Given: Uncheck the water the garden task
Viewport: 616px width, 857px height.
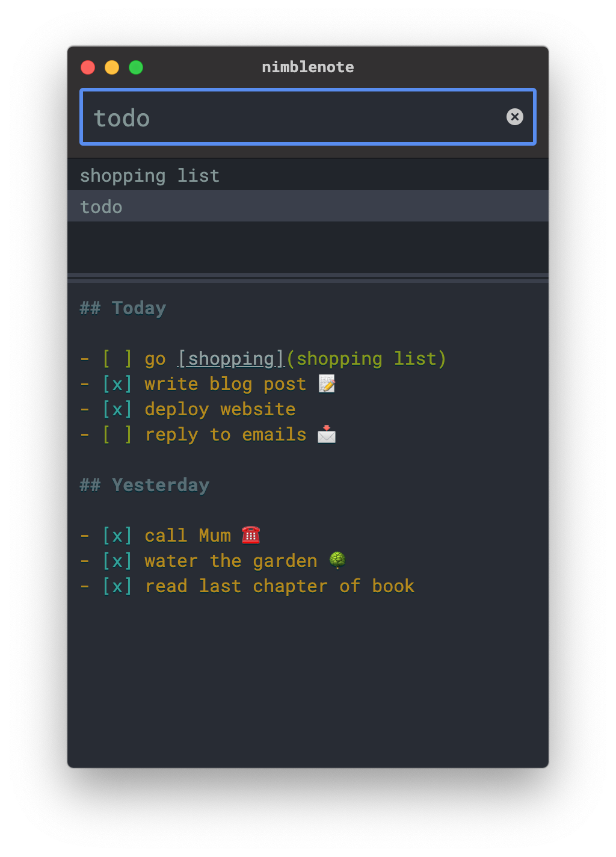Looking at the screenshot, I should (117, 560).
